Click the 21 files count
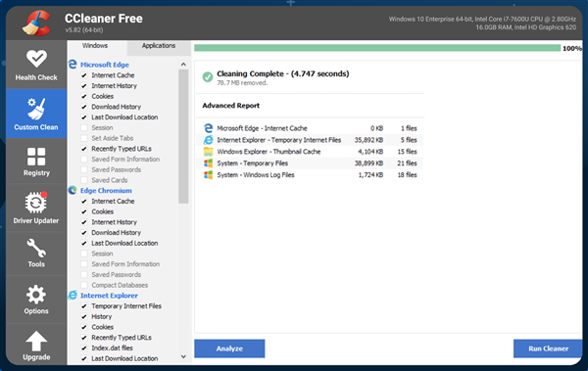 (x=408, y=163)
